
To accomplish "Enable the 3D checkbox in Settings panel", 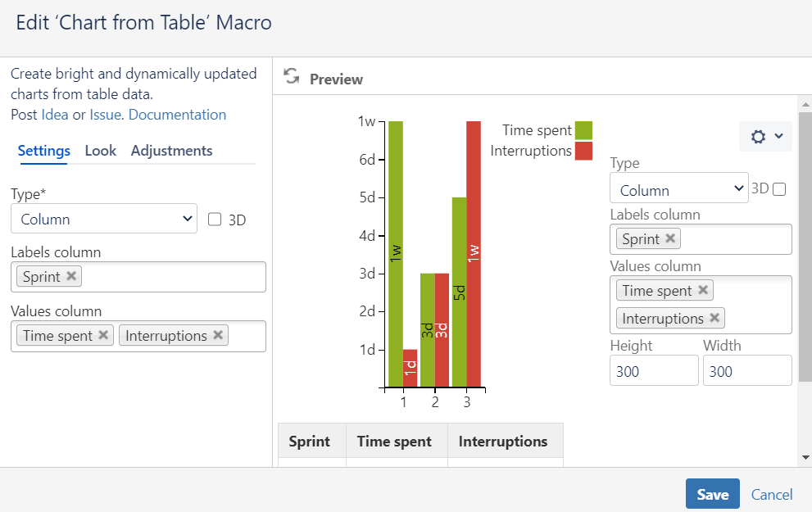I will 215,220.
